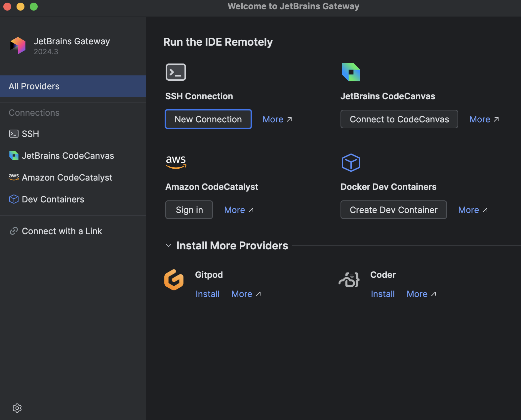Click Connect with a Link
The width and height of the screenshot is (521, 420).
[x=61, y=231]
